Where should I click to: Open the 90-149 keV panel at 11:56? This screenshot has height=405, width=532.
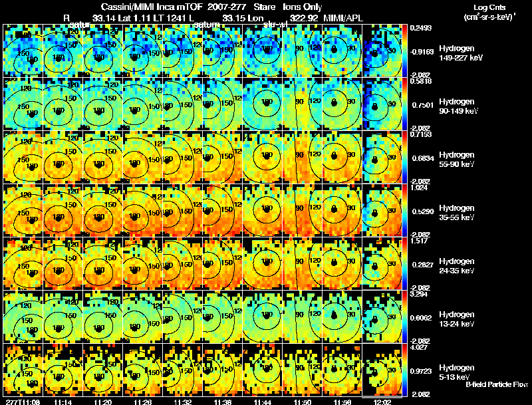(342, 104)
